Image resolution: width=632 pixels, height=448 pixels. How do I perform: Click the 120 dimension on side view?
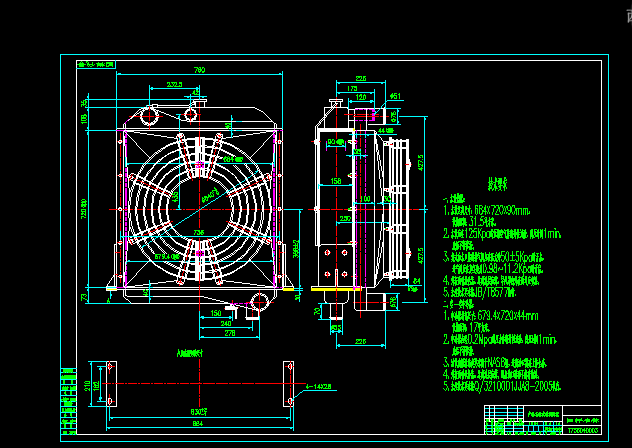tap(361, 97)
